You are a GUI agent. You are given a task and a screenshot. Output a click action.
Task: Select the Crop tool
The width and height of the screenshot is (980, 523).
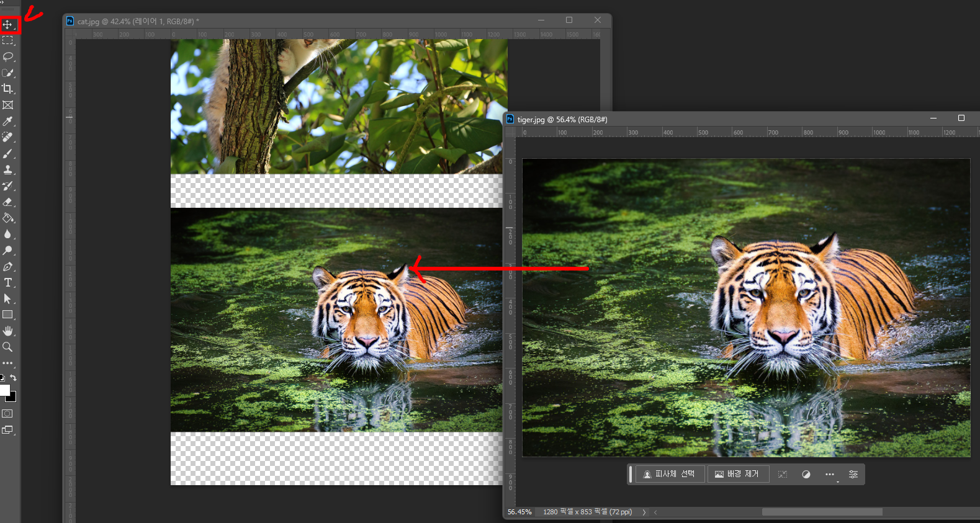[x=8, y=89]
